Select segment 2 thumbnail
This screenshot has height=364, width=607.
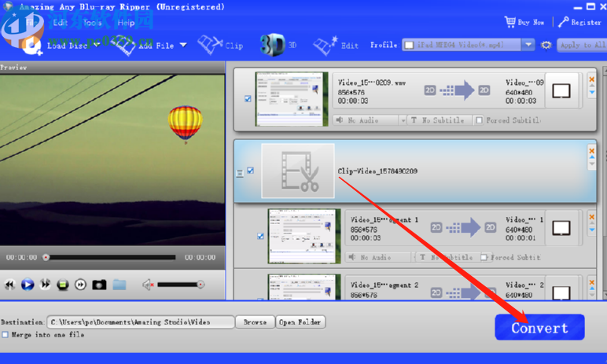pyautogui.click(x=304, y=287)
